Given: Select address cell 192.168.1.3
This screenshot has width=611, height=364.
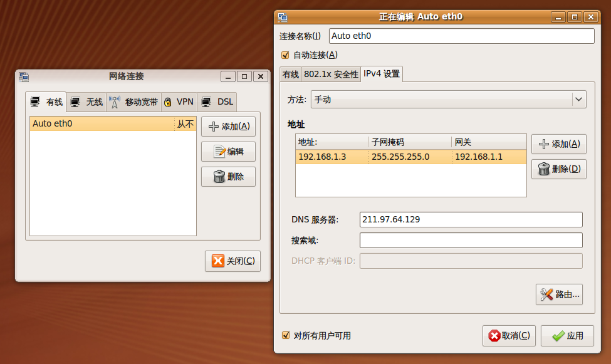Looking at the screenshot, I should coord(332,157).
